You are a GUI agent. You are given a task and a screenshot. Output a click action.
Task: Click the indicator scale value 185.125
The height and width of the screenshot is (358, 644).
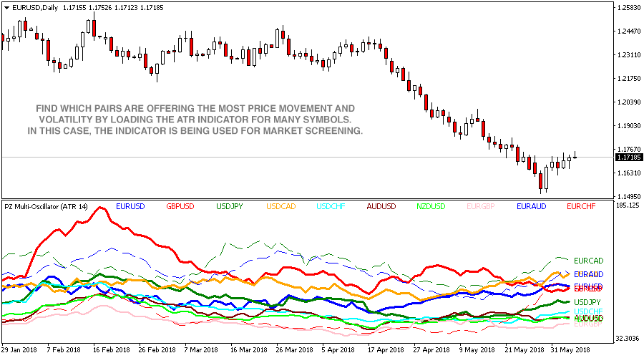(628, 205)
